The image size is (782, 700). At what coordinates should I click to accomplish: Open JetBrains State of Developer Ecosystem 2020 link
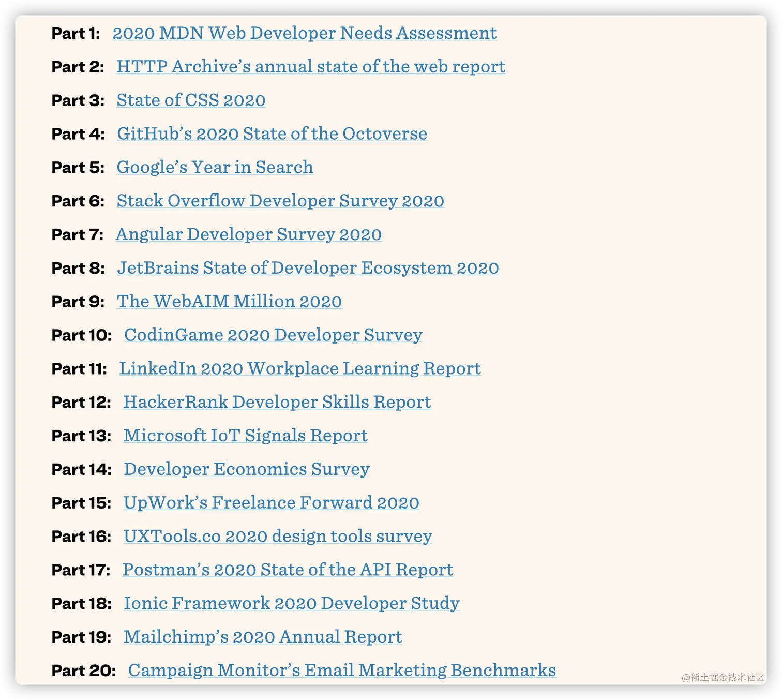point(308,268)
